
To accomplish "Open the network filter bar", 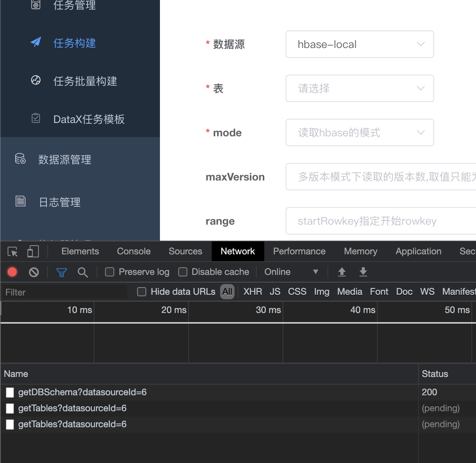I will [x=61, y=272].
